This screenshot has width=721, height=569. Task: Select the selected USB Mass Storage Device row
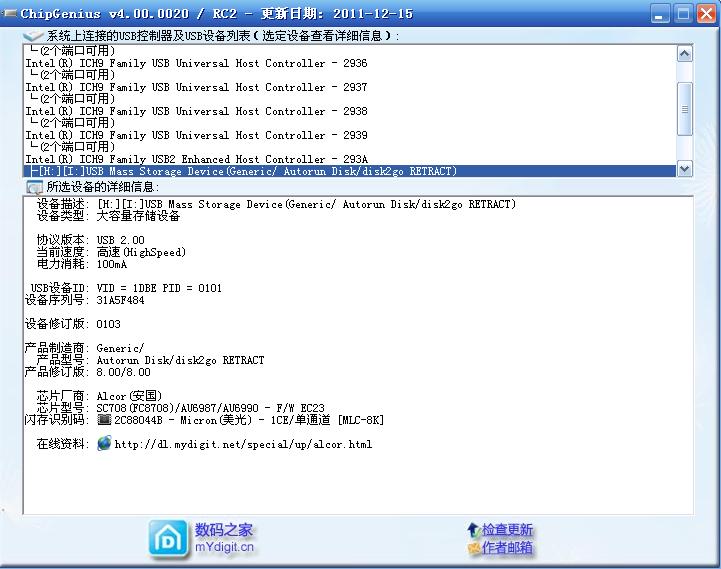(x=349, y=171)
